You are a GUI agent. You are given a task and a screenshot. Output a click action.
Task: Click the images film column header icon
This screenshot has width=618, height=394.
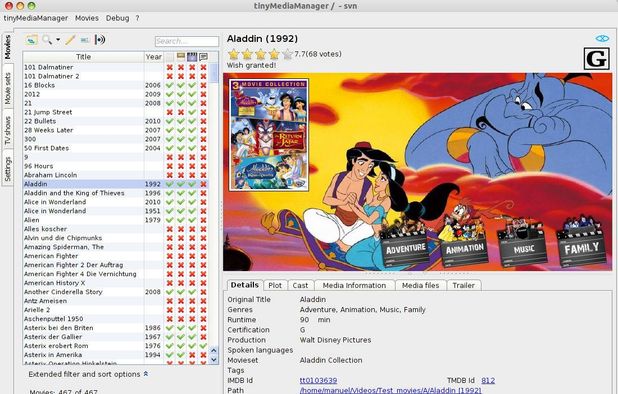(192, 57)
